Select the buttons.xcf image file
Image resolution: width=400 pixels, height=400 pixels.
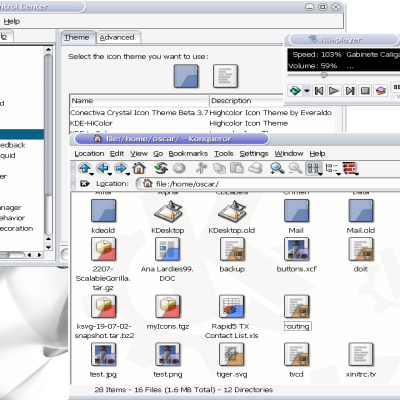[x=296, y=255]
